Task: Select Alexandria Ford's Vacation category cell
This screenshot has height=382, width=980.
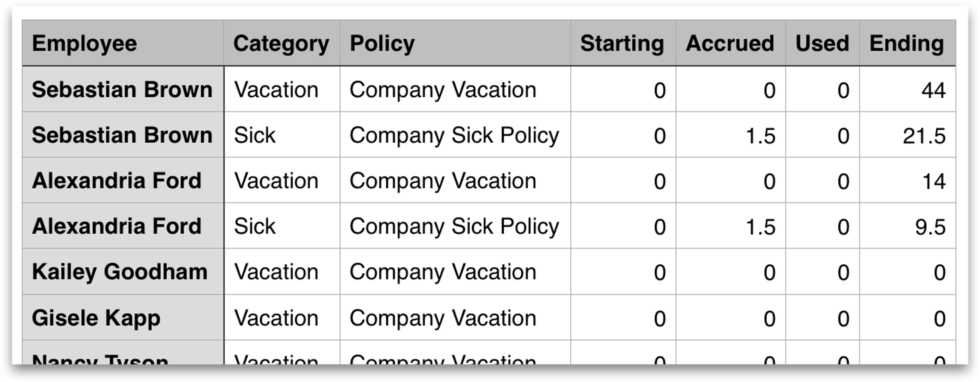Action: pos(282,180)
